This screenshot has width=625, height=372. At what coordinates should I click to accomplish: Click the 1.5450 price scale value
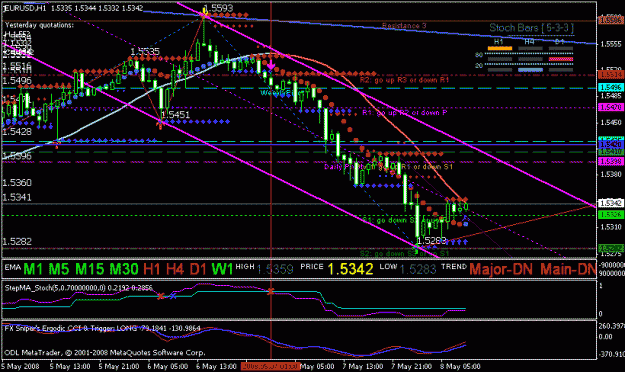(611, 122)
